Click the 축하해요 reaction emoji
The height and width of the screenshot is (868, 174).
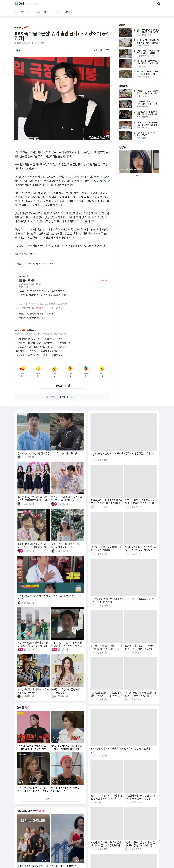[54, 369]
